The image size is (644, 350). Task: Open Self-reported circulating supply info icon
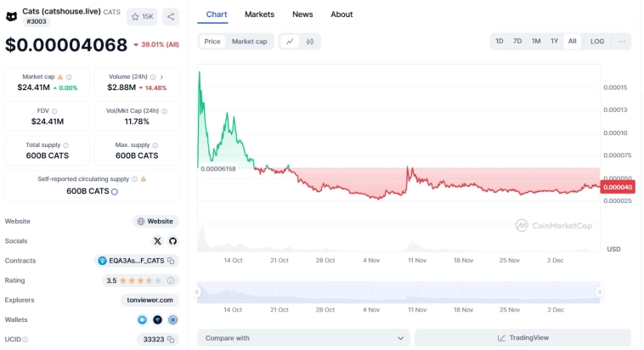134,179
